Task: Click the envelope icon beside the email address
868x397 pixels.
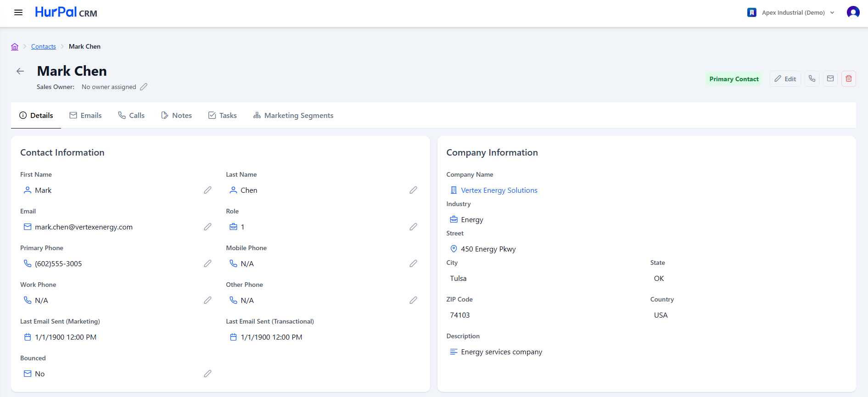Action: (28, 227)
